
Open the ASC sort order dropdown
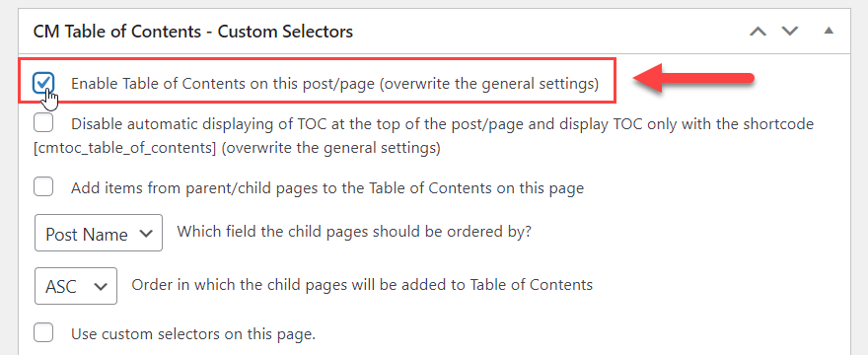coord(76,286)
